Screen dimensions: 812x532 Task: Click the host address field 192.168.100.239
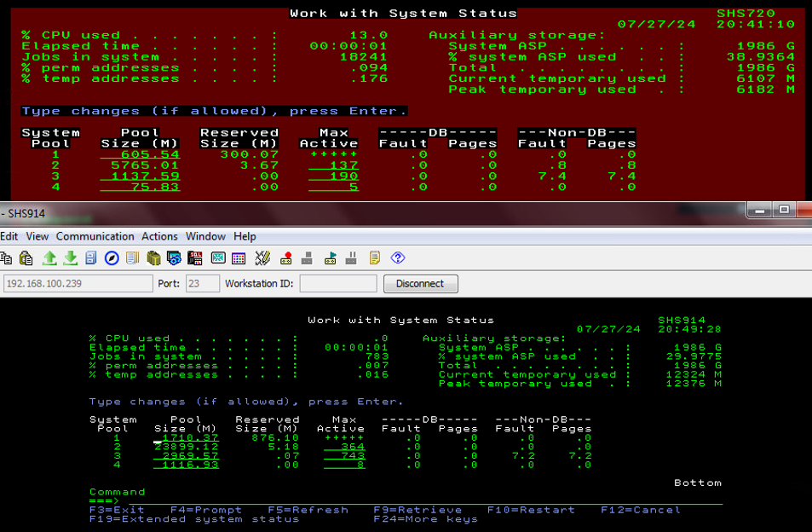tap(78, 284)
